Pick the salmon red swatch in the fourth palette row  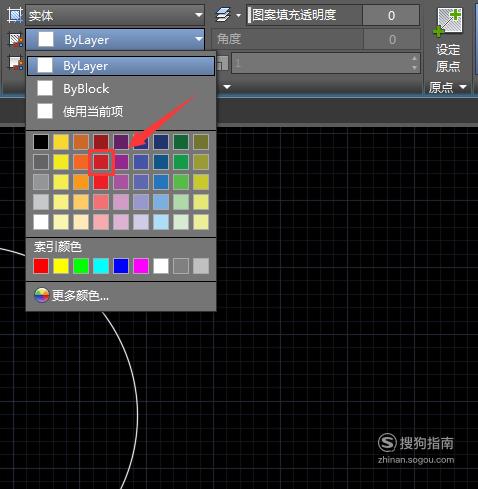click(x=101, y=202)
